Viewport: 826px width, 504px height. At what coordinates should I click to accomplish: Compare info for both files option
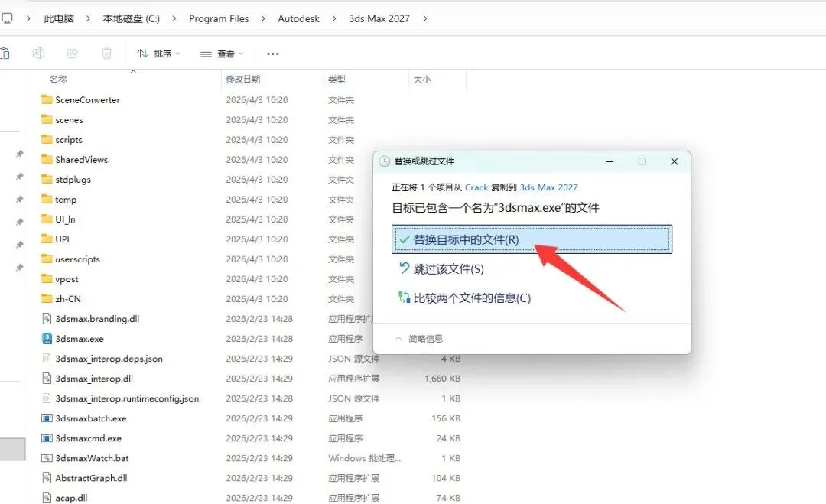(x=465, y=298)
